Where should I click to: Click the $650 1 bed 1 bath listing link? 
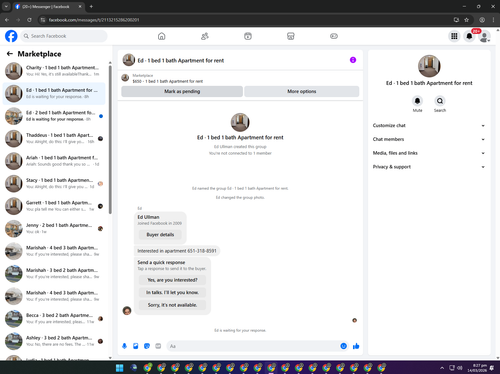(168, 81)
